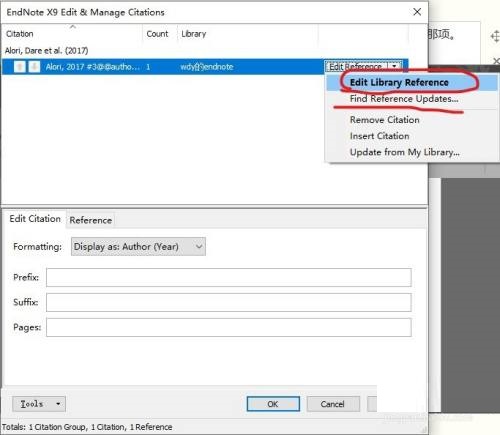Click the Alori, Dare et al. (2017) group
Viewport: 500px width, 435px height.
pos(47,51)
